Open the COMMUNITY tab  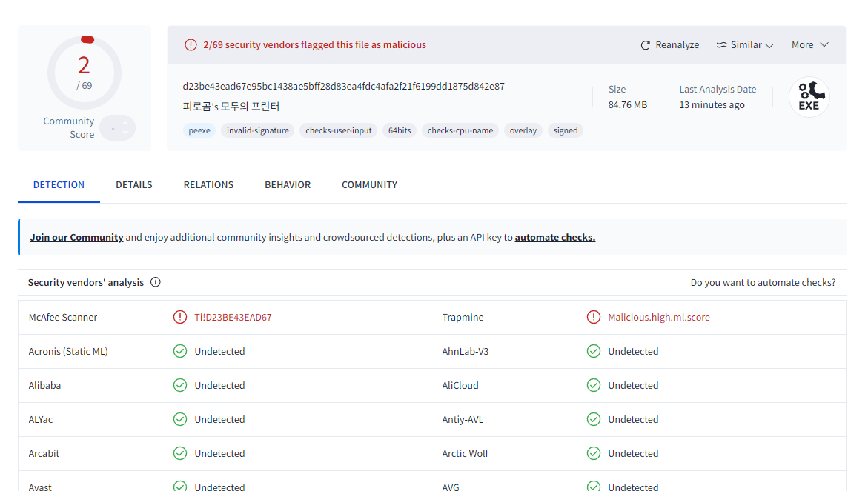tap(370, 185)
